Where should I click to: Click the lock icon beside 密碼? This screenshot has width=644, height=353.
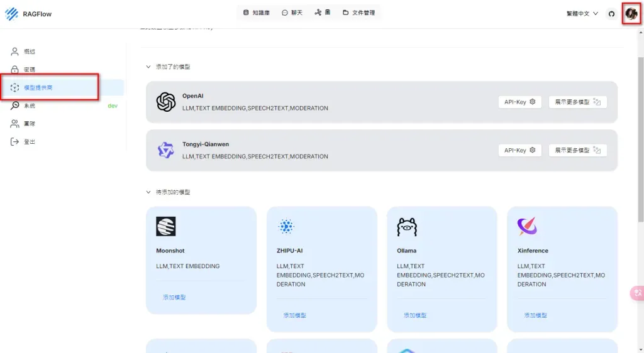pyautogui.click(x=15, y=70)
